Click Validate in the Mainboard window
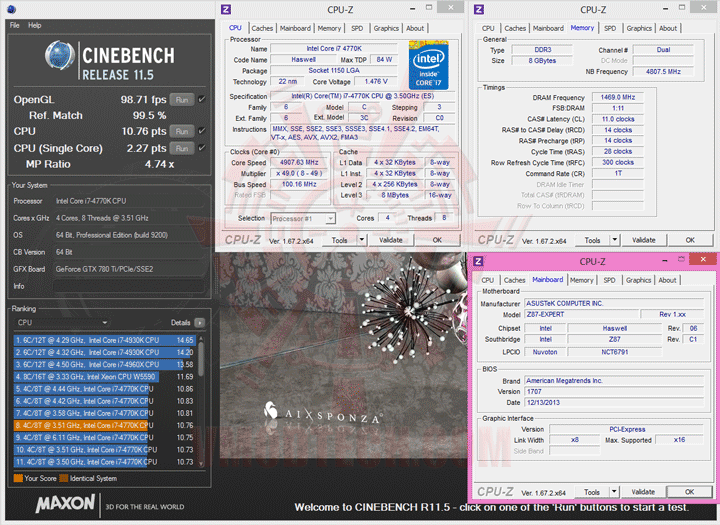The width and height of the screenshot is (720, 525). click(x=643, y=491)
